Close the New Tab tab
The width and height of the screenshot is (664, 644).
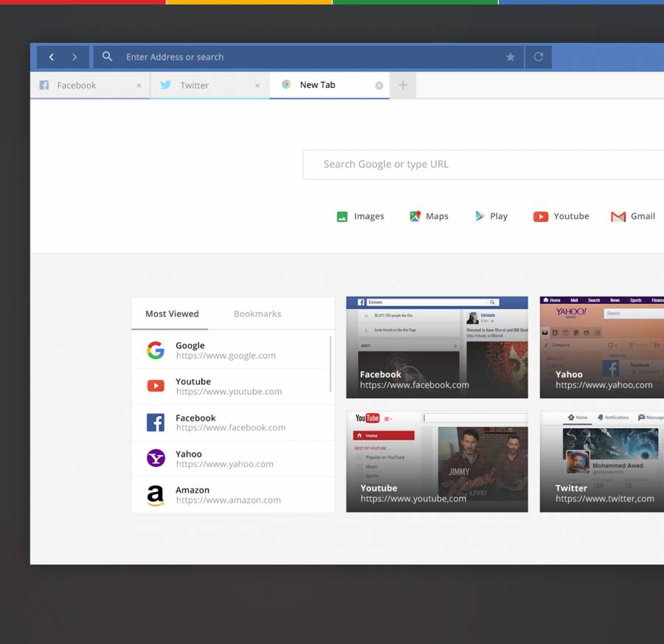(379, 86)
